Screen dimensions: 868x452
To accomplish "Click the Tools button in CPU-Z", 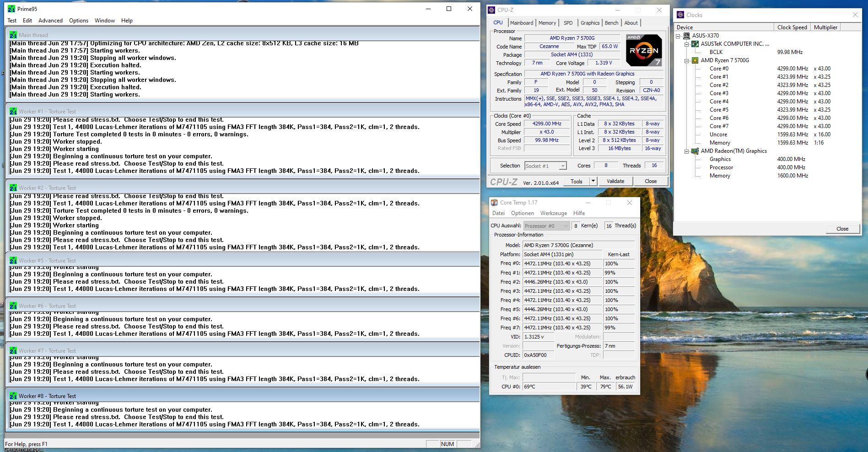I will (577, 181).
